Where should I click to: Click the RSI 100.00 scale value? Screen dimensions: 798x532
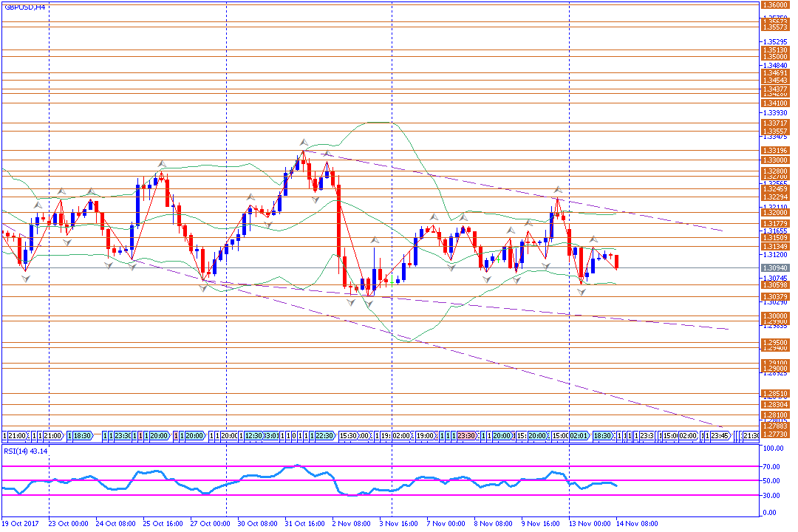773,449
